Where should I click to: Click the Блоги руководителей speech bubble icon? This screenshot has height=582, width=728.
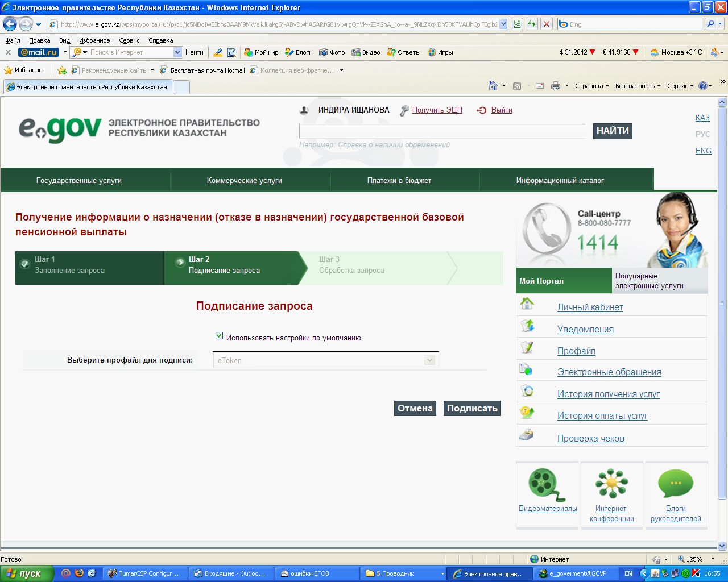click(676, 484)
